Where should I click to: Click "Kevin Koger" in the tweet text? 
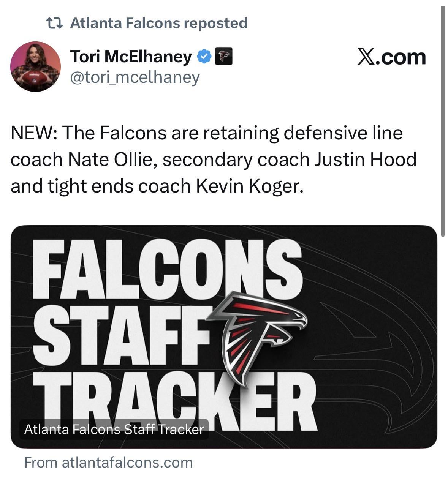[250, 186]
